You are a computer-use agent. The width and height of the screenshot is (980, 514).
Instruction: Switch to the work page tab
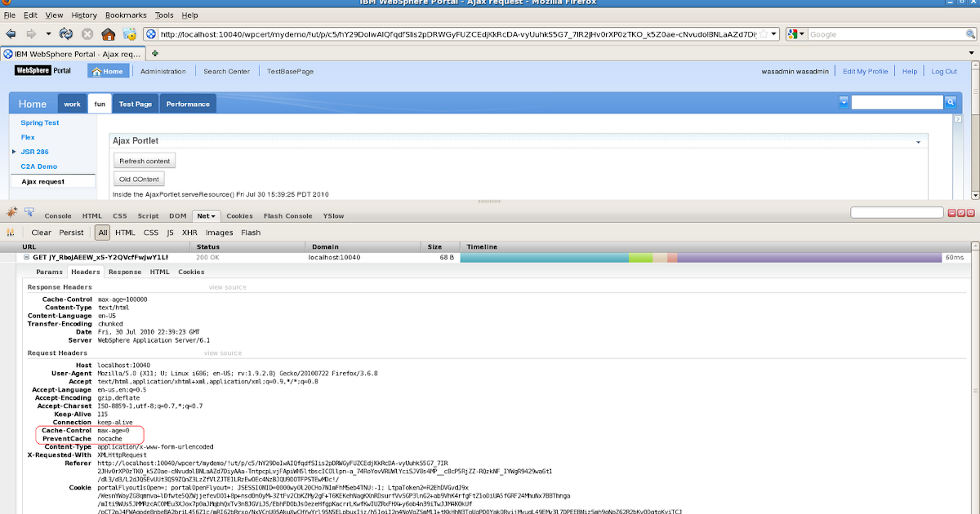tap(73, 104)
